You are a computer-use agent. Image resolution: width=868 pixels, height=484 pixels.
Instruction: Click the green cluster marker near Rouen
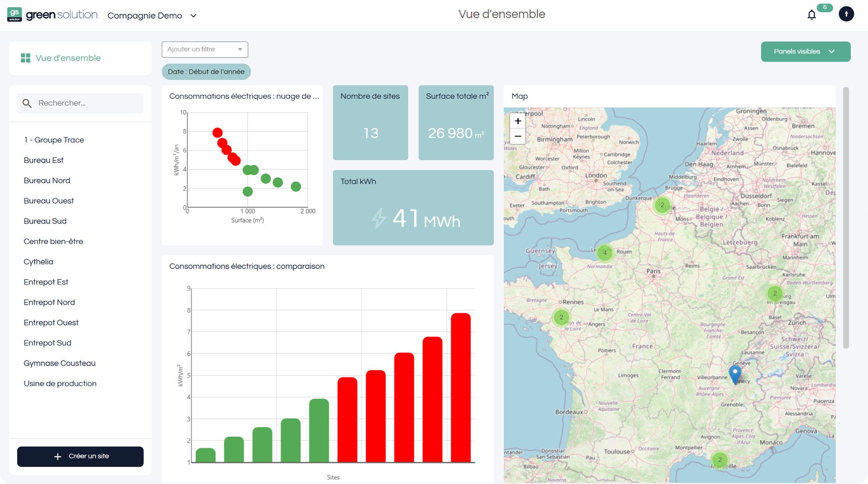(605, 252)
